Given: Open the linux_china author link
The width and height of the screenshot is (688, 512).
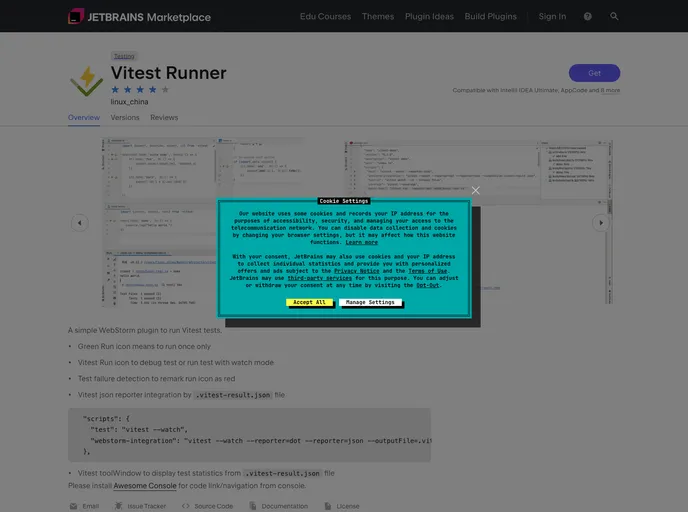Looking at the screenshot, I should [129, 102].
